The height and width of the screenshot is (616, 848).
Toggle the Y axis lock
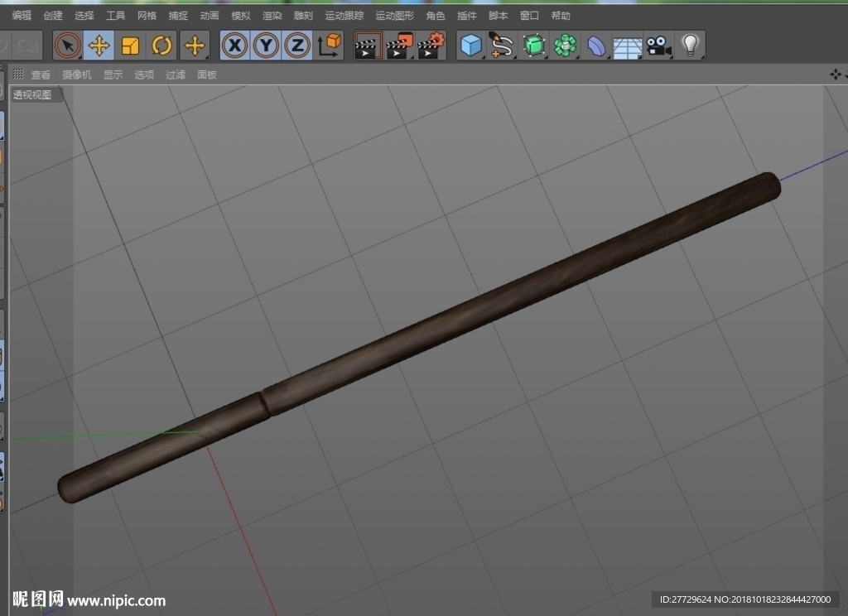click(x=266, y=46)
